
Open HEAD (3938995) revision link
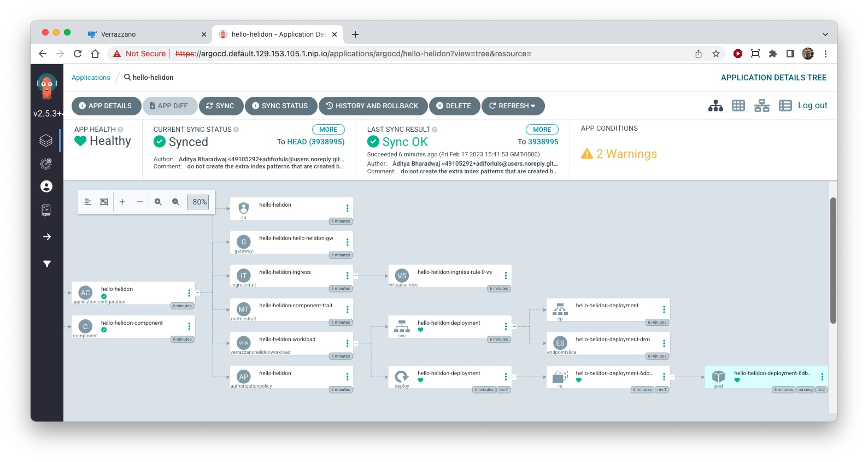point(316,142)
